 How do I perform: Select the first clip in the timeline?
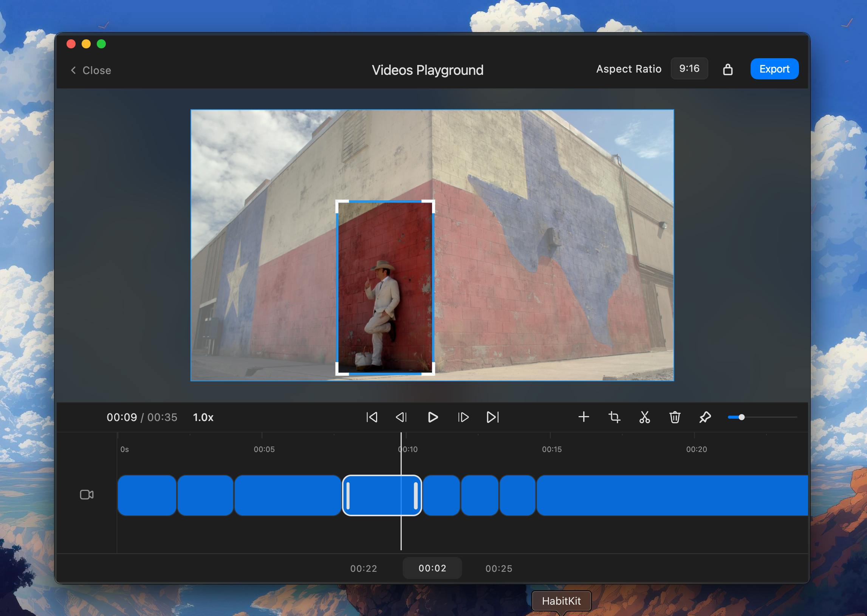click(147, 495)
